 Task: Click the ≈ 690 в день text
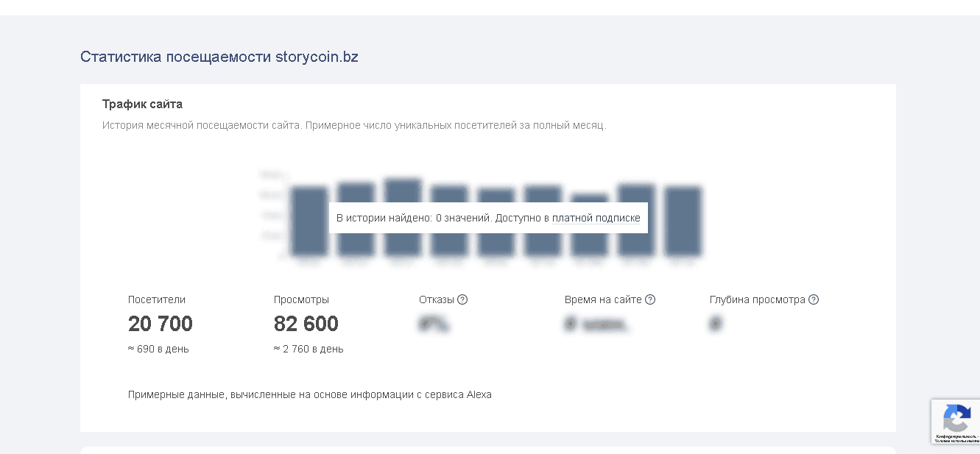[x=158, y=349]
